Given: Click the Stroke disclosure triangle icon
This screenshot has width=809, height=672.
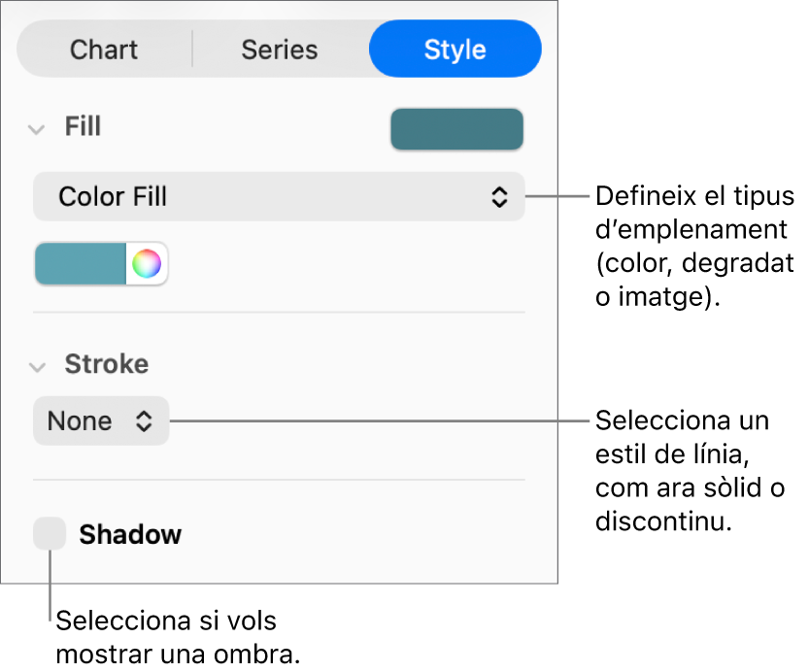Looking at the screenshot, I should pos(37,365).
